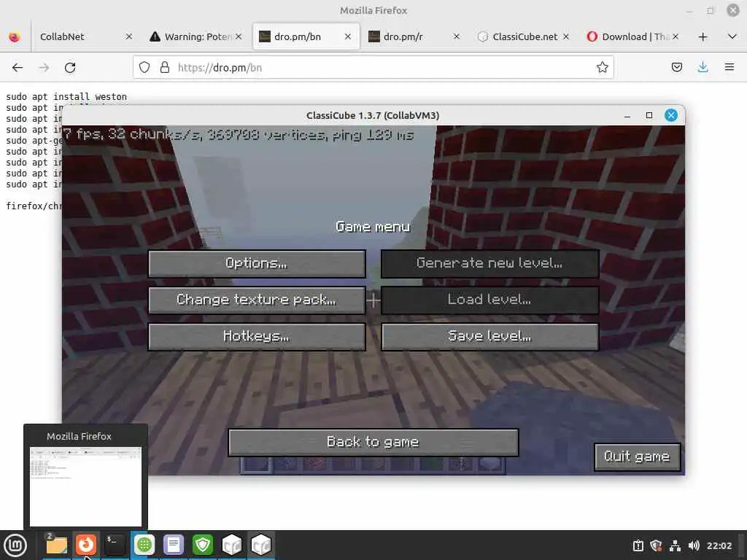Click the forward navigation arrow

[44, 68]
